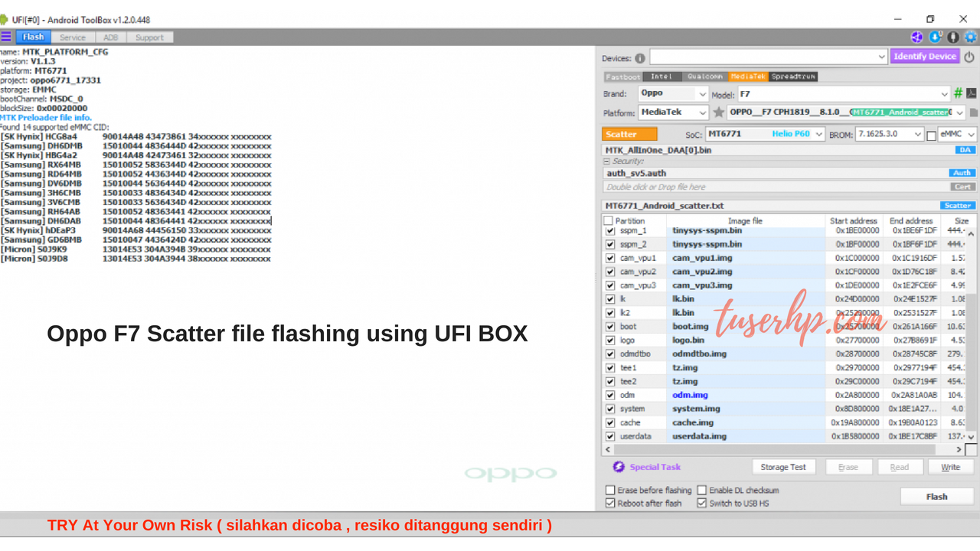Select the Spreadtrum mode tab

793,77
